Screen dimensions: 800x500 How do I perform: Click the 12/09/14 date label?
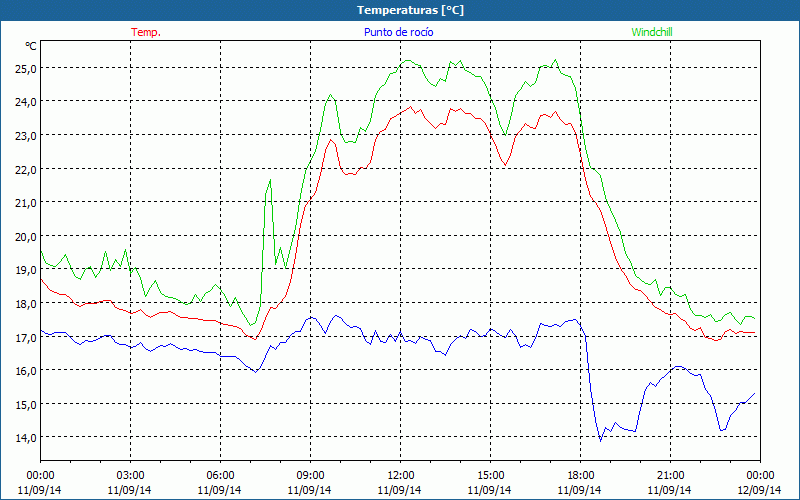click(759, 490)
